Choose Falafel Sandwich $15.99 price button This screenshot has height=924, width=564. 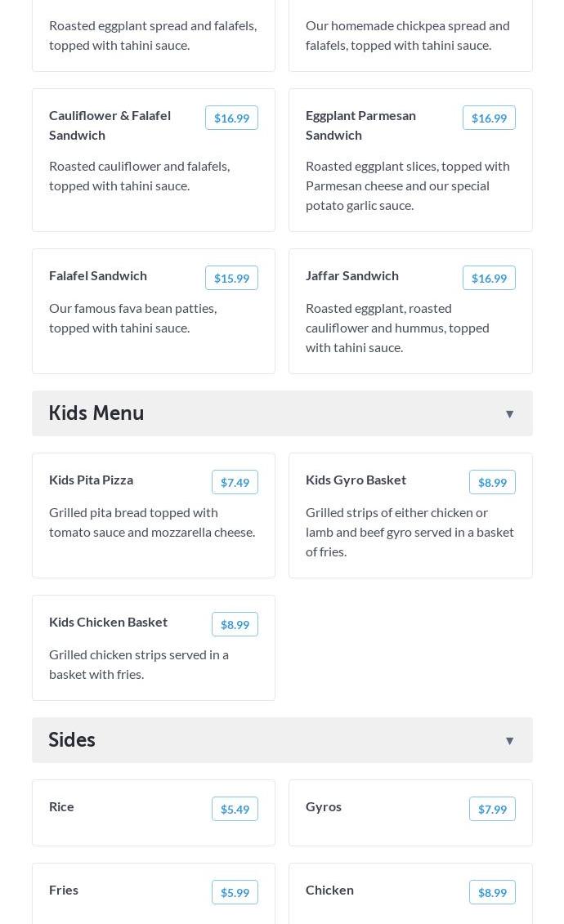click(231, 279)
